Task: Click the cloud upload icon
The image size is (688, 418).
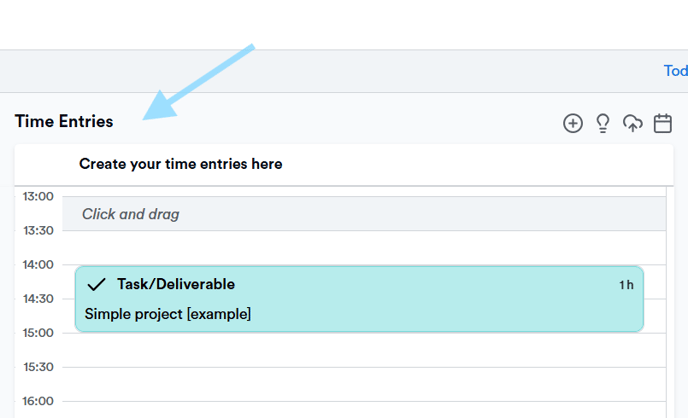Action: (x=632, y=123)
